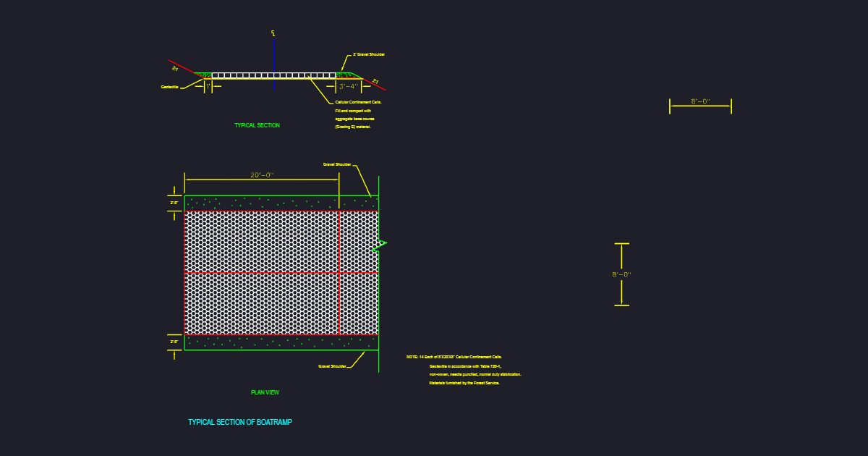This screenshot has width=868, height=456.
Task: Click the "TYPICAL SECTION OF BOATRAMP" heading
Action: 240,422
